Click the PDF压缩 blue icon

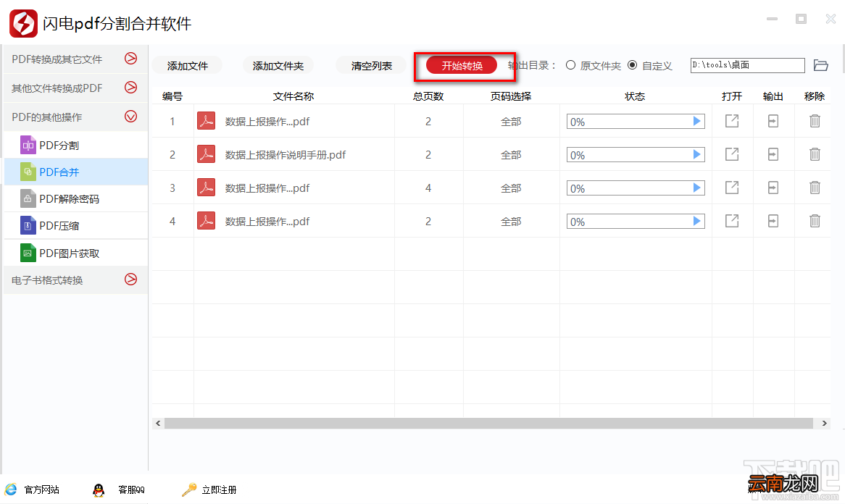pyautogui.click(x=28, y=226)
